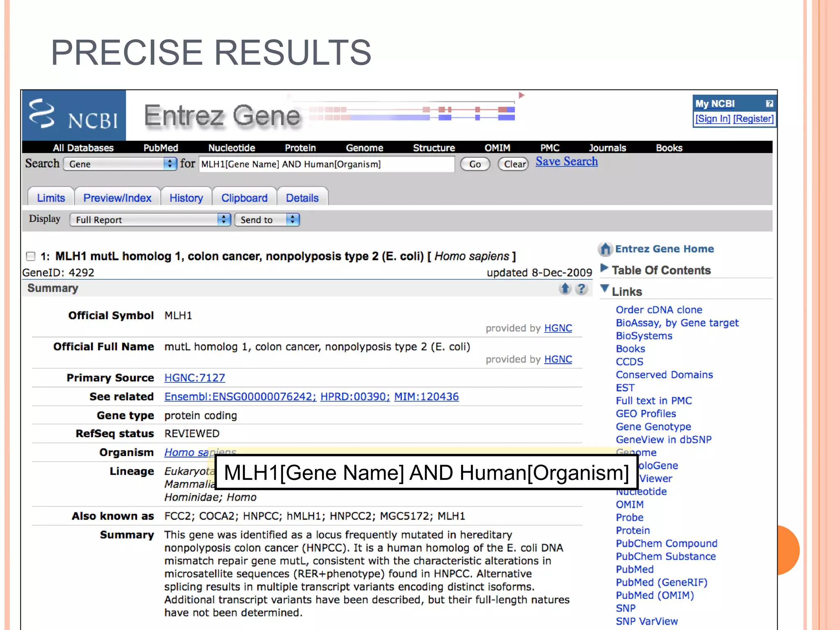The height and width of the screenshot is (630, 840).
Task: Click the Register link
Action: (x=753, y=119)
